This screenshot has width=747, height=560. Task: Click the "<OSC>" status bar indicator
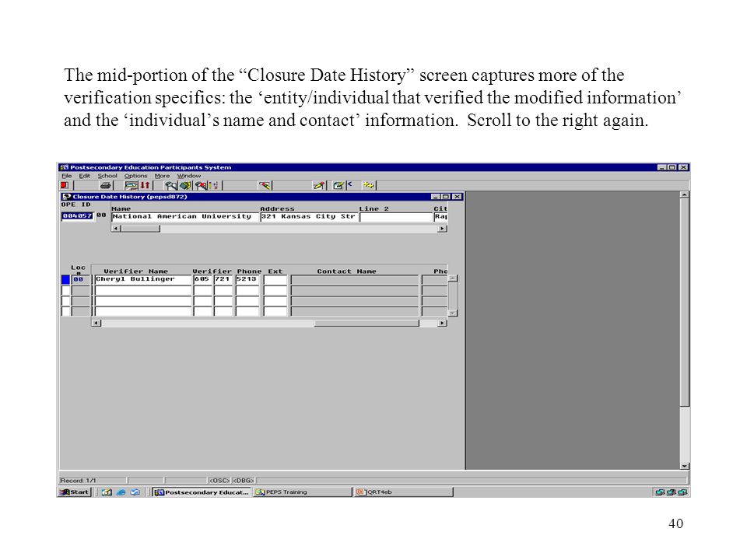click(x=219, y=481)
